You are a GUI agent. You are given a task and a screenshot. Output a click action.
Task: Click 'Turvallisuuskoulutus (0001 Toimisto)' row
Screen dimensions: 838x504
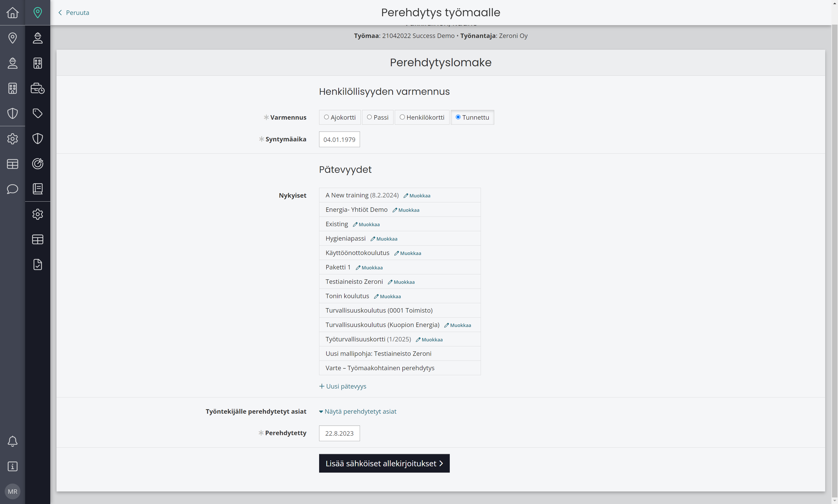coord(400,311)
